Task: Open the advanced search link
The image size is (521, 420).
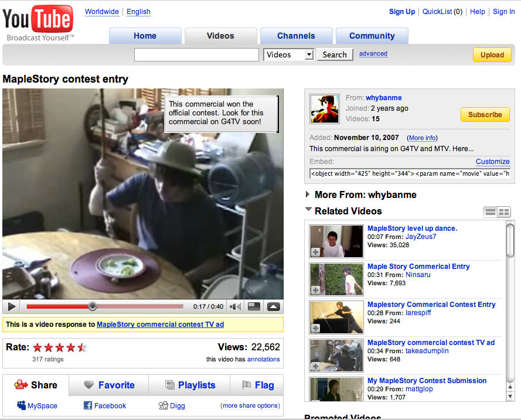Action: point(373,53)
